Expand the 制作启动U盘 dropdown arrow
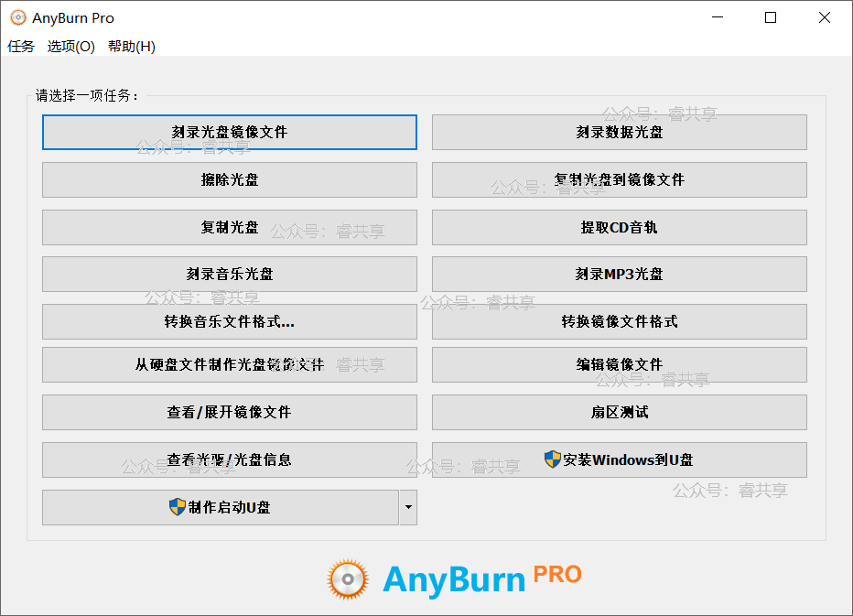853x616 pixels. [x=408, y=507]
